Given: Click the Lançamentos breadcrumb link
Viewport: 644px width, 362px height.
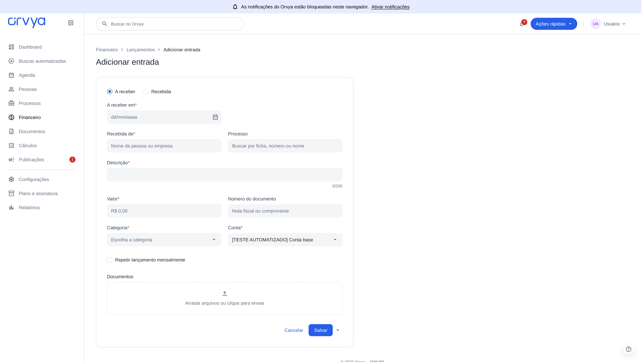Looking at the screenshot, I should [141, 50].
